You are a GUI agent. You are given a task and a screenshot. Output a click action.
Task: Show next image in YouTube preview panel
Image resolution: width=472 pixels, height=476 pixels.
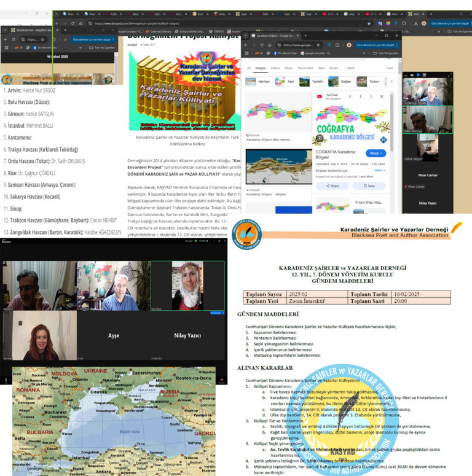tap(361, 96)
